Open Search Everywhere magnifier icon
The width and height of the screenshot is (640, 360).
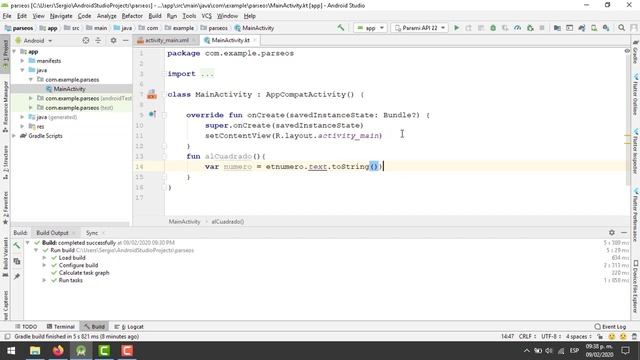[621, 28]
